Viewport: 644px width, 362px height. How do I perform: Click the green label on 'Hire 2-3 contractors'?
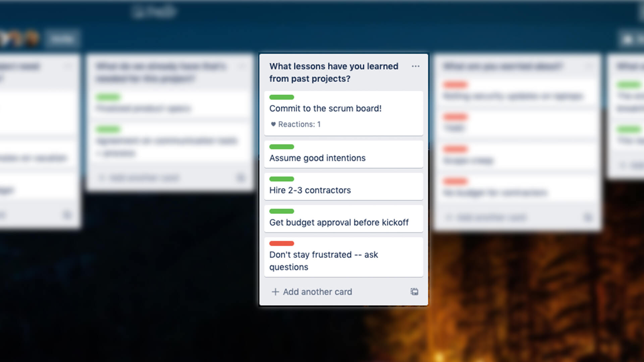(281, 179)
